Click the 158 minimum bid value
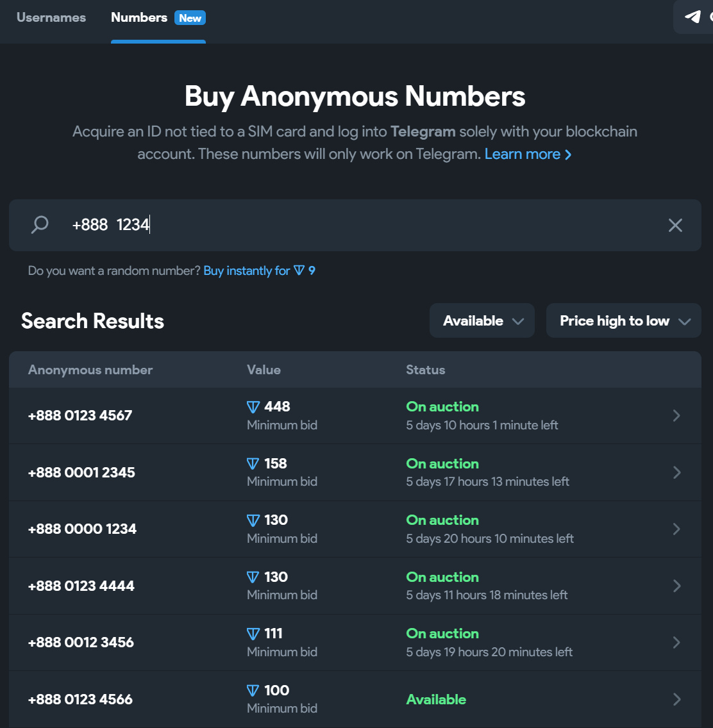Screen dimensions: 713x728 coord(276,463)
